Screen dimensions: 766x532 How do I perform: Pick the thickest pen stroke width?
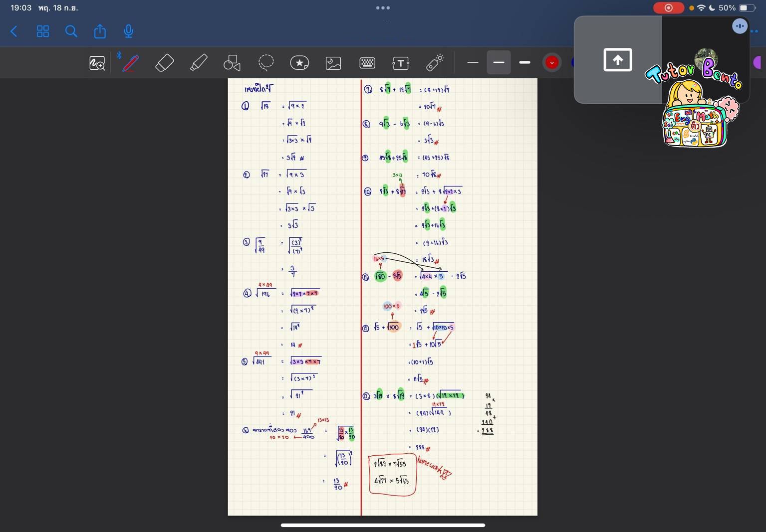click(524, 63)
